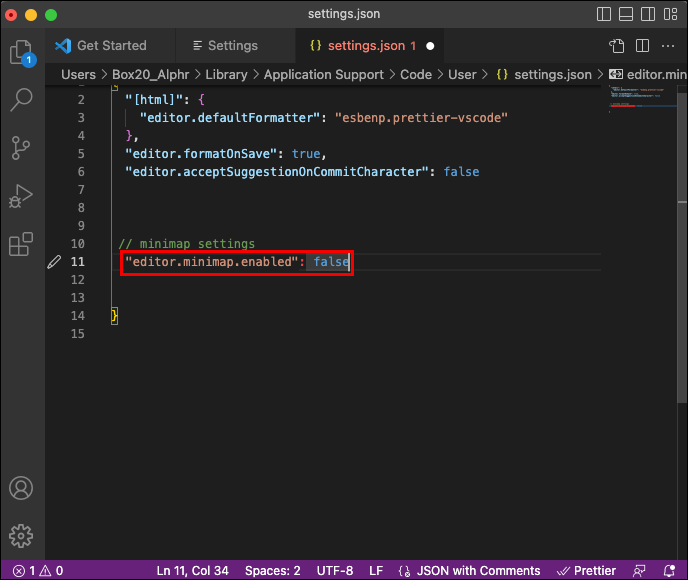Open the More Actions ellipsis menu
688x580 pixels.
point(668,46)
